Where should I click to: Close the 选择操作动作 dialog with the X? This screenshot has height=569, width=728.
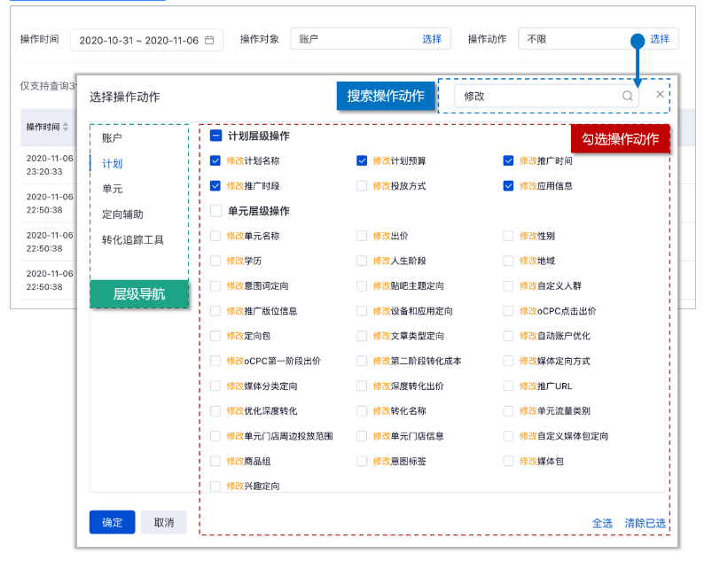[x=660, y=94]
